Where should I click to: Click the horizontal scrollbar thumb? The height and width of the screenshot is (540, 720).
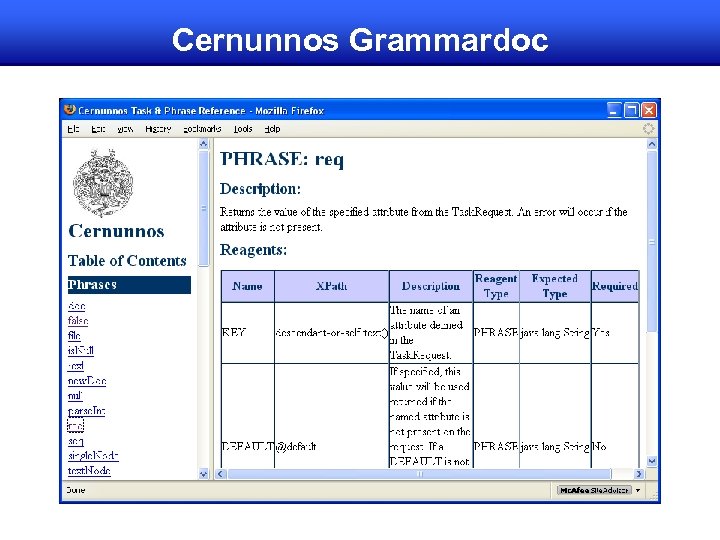(x=419, y=473)
